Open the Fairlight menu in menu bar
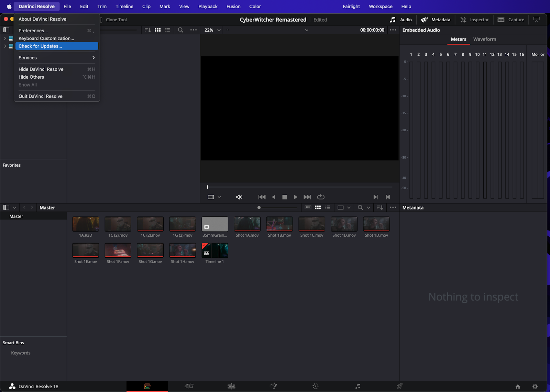The height and width of the screenshot is (392, 550). pyautogui.click(x=351, y=7)
